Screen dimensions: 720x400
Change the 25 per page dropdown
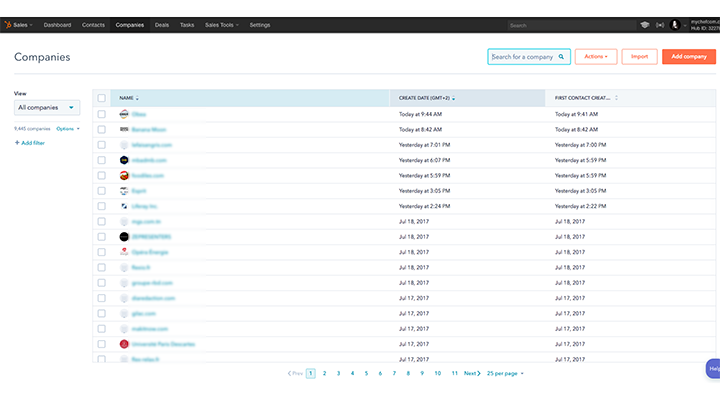[x=505, y=373]
